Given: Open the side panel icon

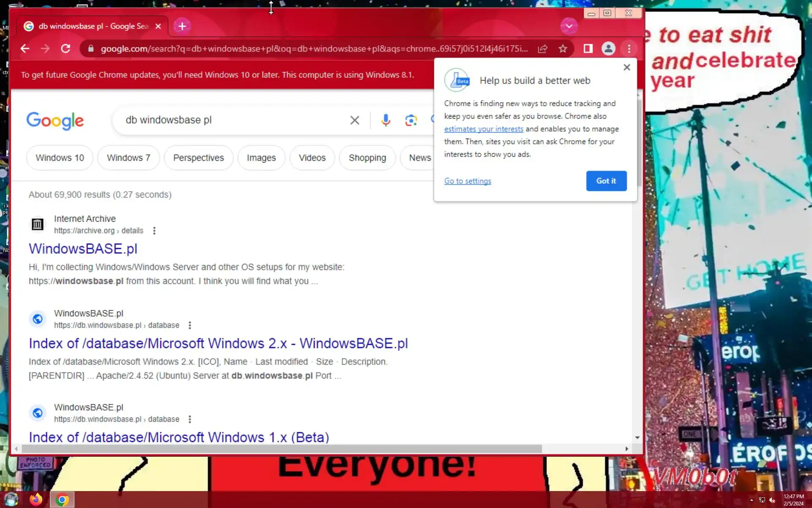Looking at the screenshot, I should coord(588,49).
